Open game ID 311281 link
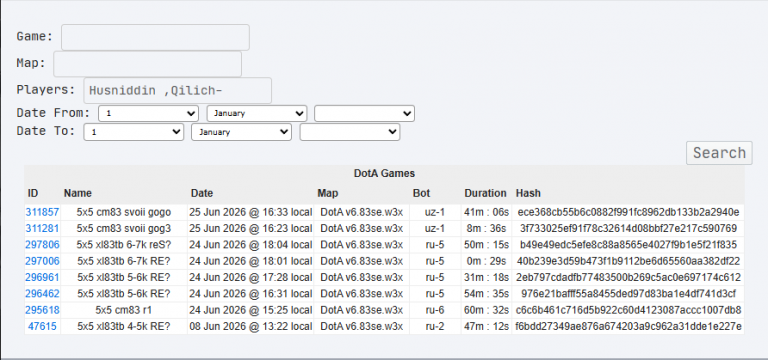The height and width of the screenshot is (360, 768). coord(42,228)
